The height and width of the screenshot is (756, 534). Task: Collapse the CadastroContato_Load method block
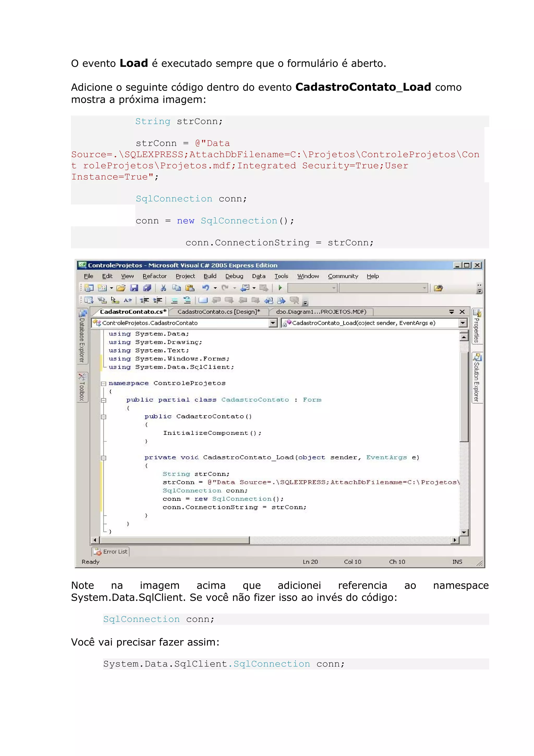103,458
